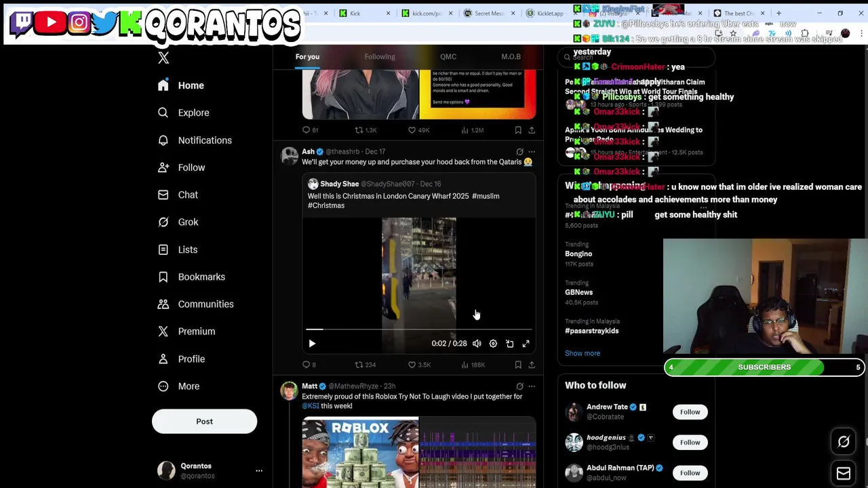The width and height of the screenshot is (868, 488).
Task: Open the video settings gear
Action: click(493, 344)
